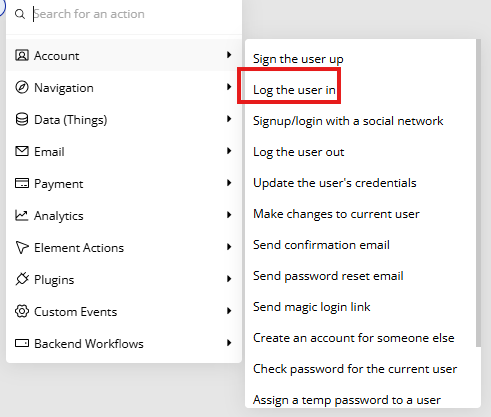Image resolution: width=491 pixels, height=417 pixels.
Task: Click the Data (Things) database icon
Action: (x=22, y=119)
